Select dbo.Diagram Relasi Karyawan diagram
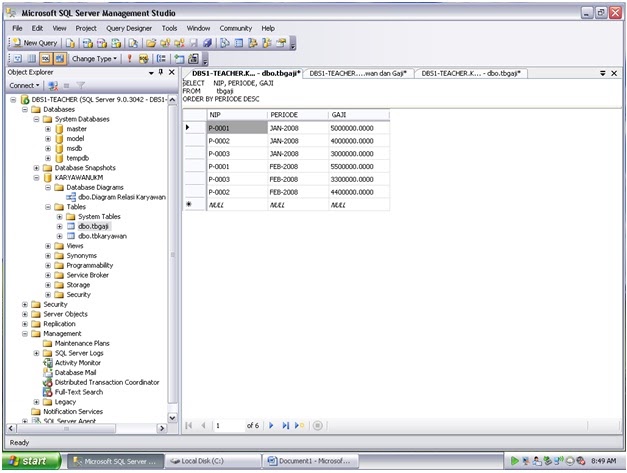The height and width of the screenshot is (473, 627). point(122,197)
